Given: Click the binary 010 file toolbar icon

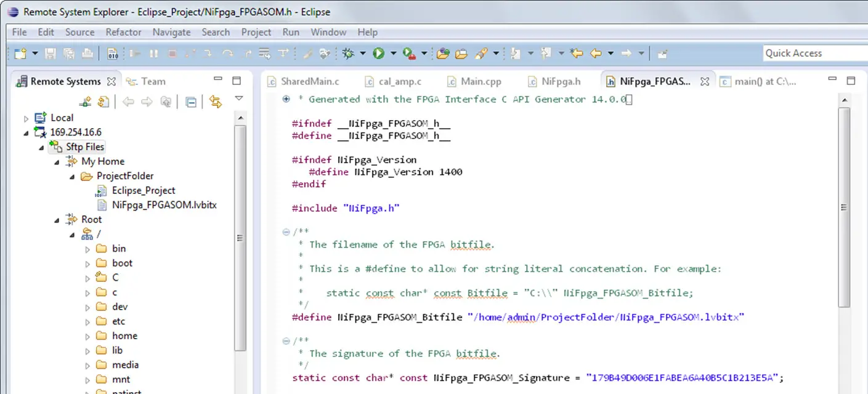Looking at the screenshot, I should click(x=113, y=54).
